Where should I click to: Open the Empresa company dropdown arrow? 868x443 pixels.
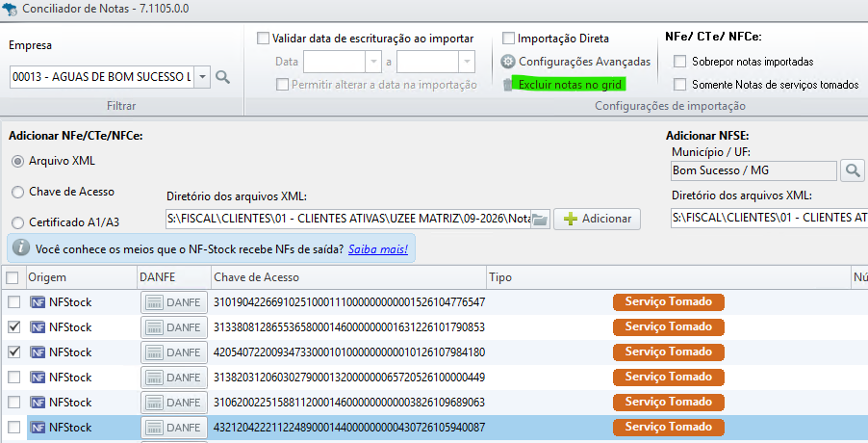(x=203, y=77)
